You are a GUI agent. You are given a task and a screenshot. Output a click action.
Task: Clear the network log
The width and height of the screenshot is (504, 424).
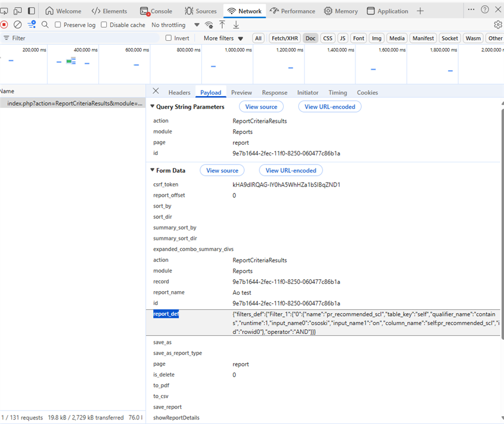tap(18, 25)
